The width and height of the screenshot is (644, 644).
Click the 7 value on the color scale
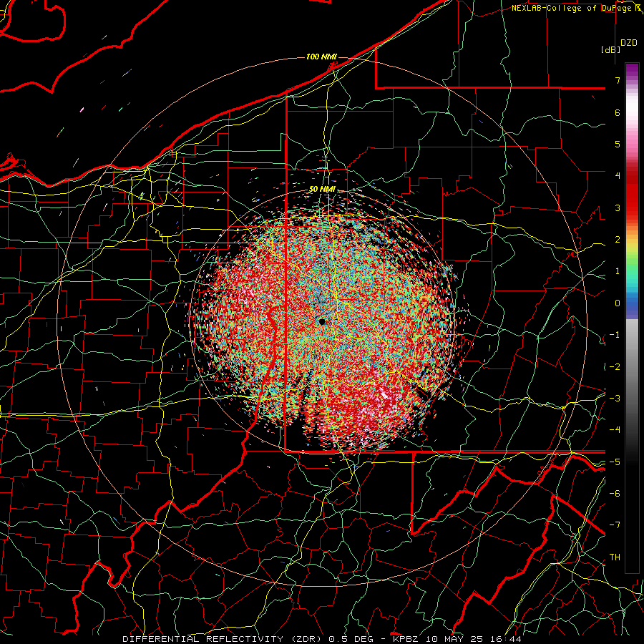point(618,80)
